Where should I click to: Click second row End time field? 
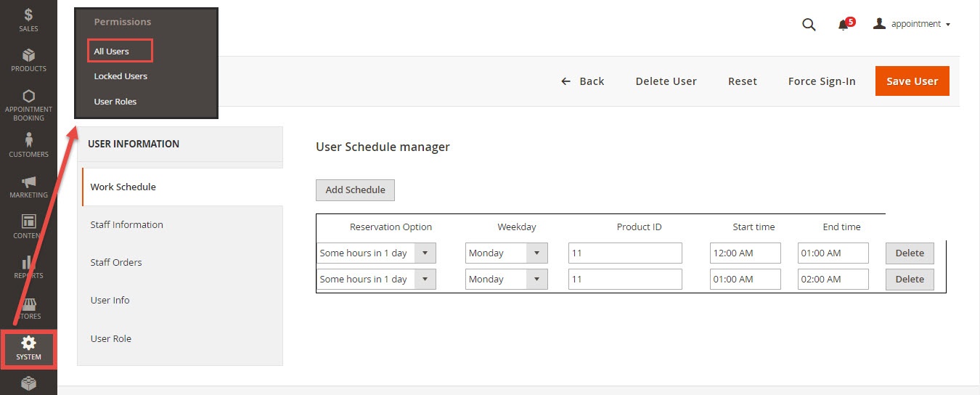(833, 280)
